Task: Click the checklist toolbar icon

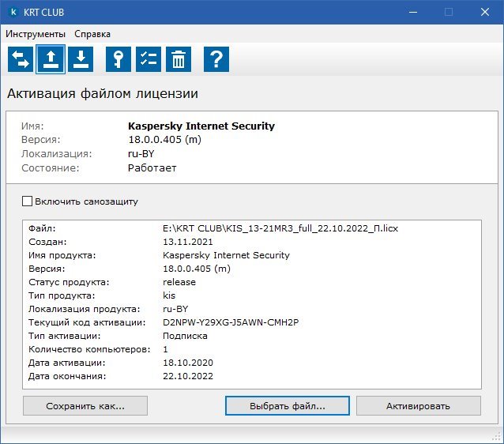Action: click(149, 59)
